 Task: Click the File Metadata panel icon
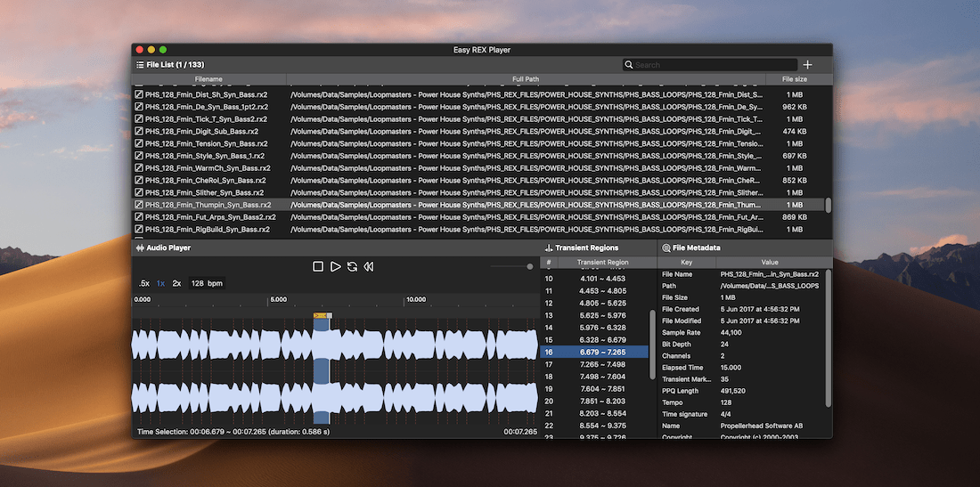tap(666, 248)
